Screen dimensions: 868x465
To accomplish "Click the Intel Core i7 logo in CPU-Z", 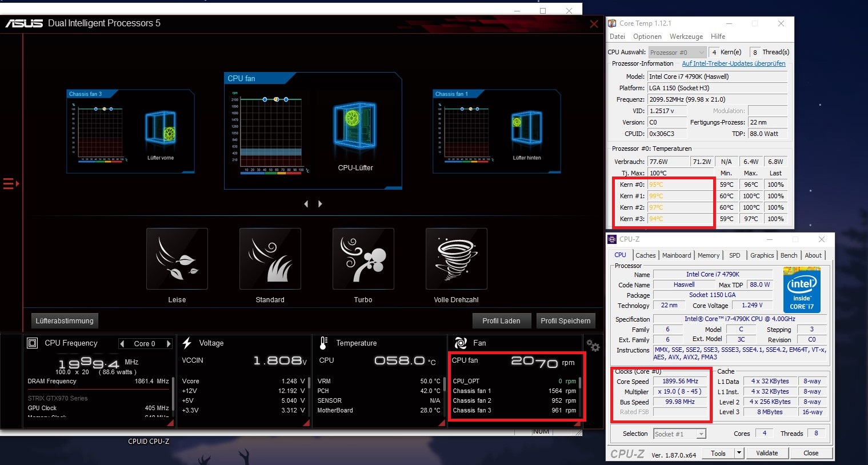I will 802,290.
